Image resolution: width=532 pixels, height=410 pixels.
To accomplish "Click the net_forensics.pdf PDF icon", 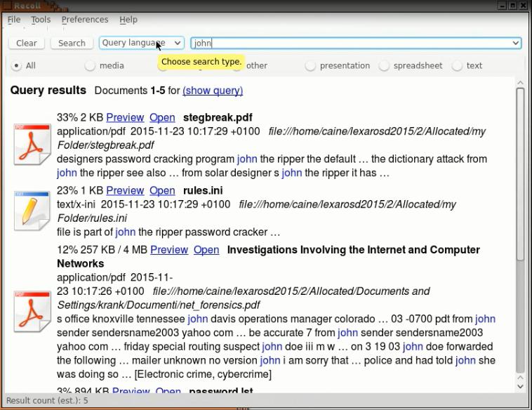I will click(x=32, y=312).
